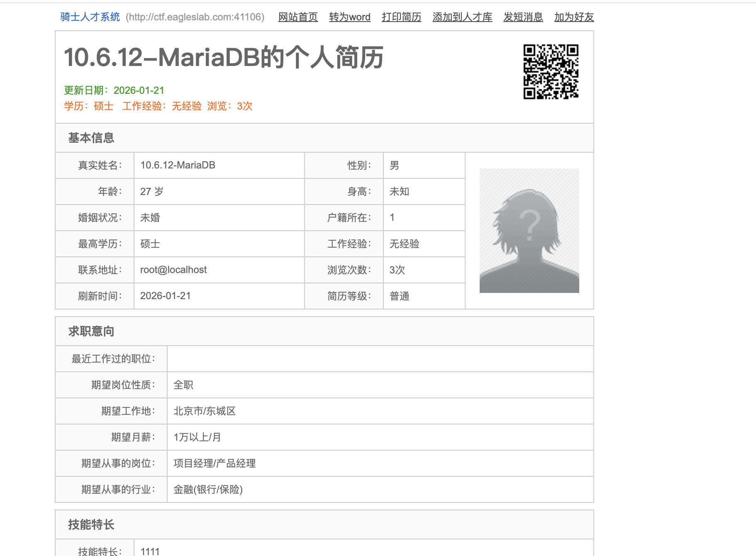756x556 pixels.
Task: Click the 骑士人才系统 site title link
Action: coord(90,17)
